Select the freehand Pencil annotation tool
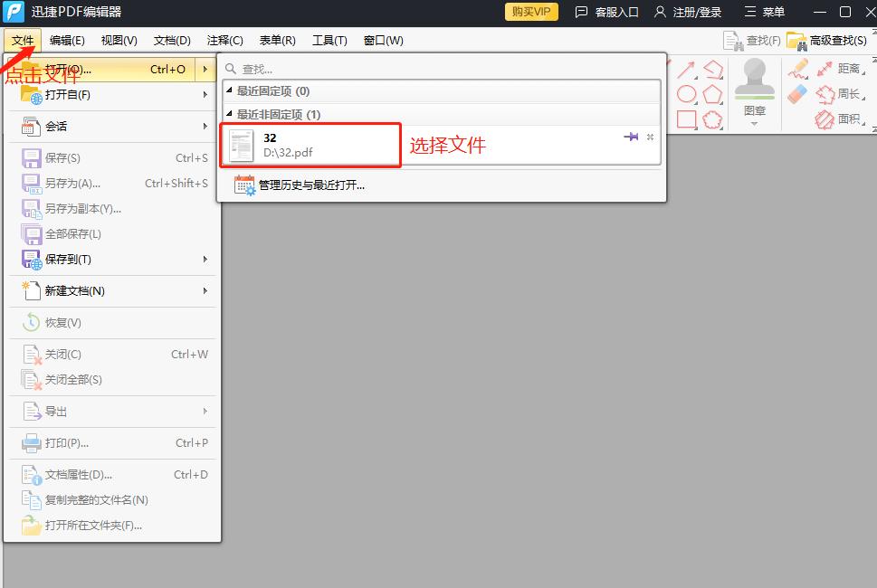 [797, 70]
